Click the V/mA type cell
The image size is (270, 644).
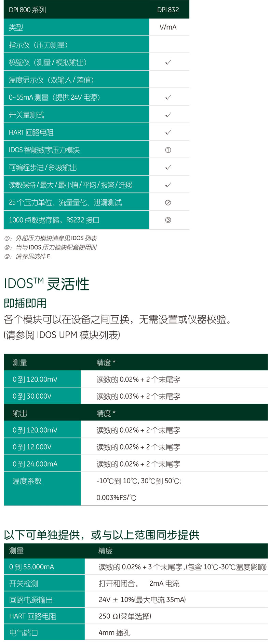click(x=168, y=27)
